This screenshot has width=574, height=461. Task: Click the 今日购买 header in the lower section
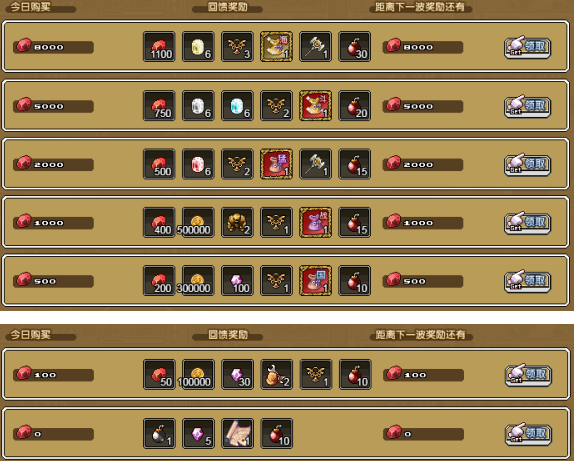pos(30,335)
